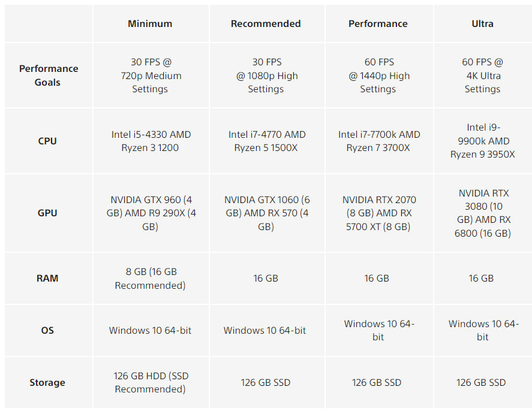Click the CPU row label
This screenshot has height=414, width=532.
click(47, 141)
